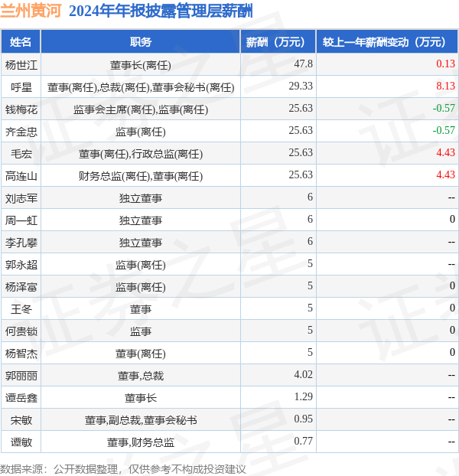Viewport: 459px width, 476px height.
Task: Click the salary value 0.77
Action: (304, 441)
